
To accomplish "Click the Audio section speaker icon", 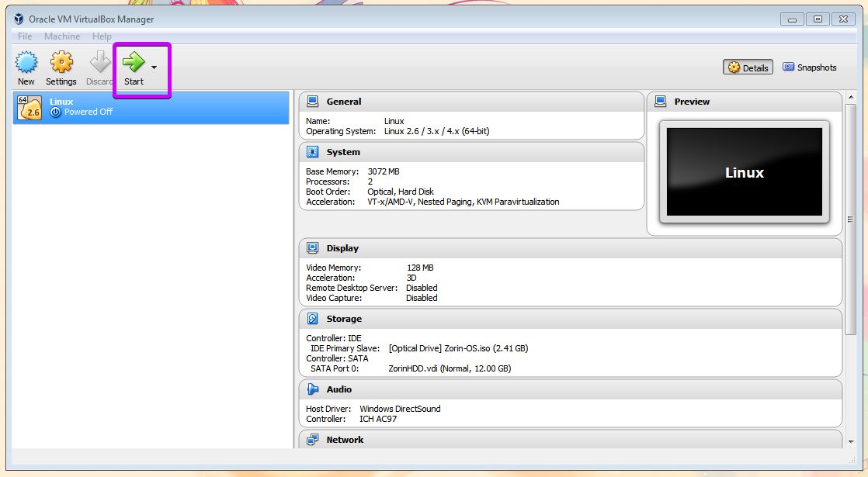I will [313, 389].
